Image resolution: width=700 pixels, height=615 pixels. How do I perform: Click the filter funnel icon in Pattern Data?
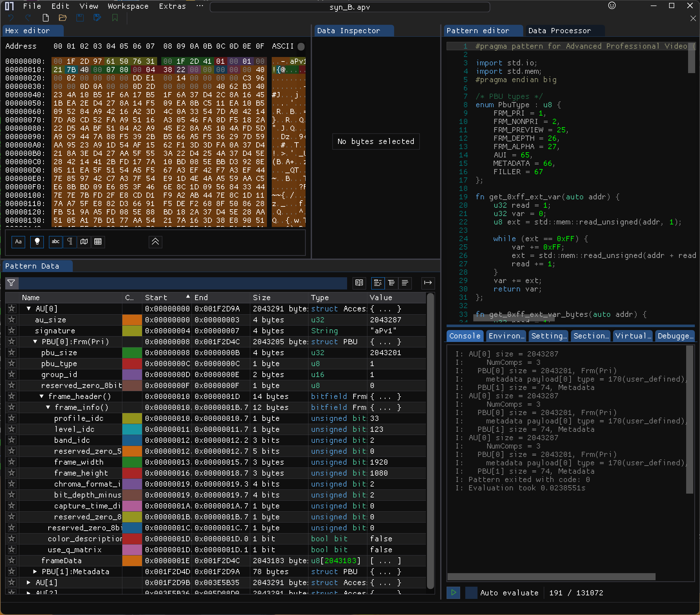[x=11, y=283]
